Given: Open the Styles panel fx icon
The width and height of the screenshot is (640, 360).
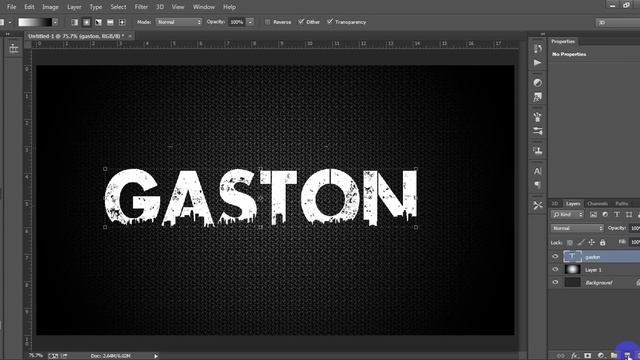Looking at the screenshot, I should [x=538, y=97].
